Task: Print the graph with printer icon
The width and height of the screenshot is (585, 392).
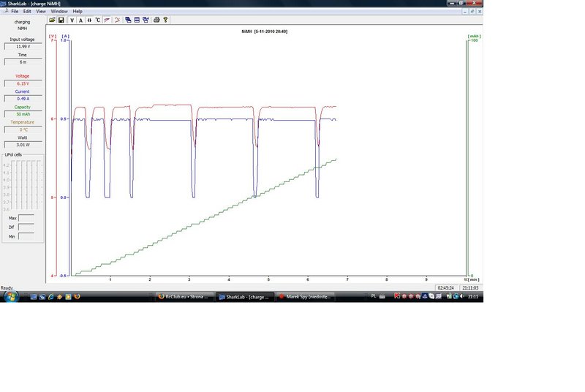Action: tap(156, 20)
